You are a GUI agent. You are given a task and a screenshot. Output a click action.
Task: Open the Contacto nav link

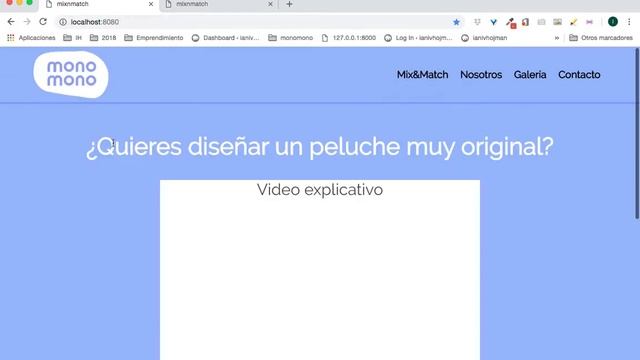click(579, 75)
